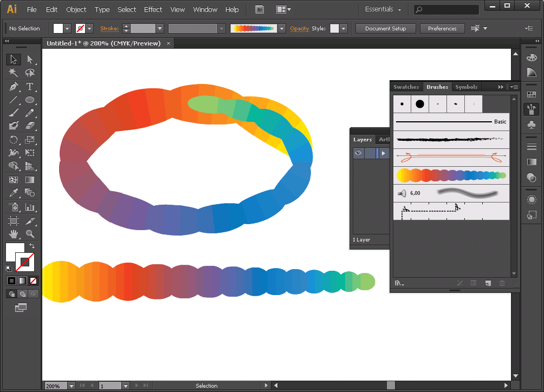Open the Object menu

76,10
